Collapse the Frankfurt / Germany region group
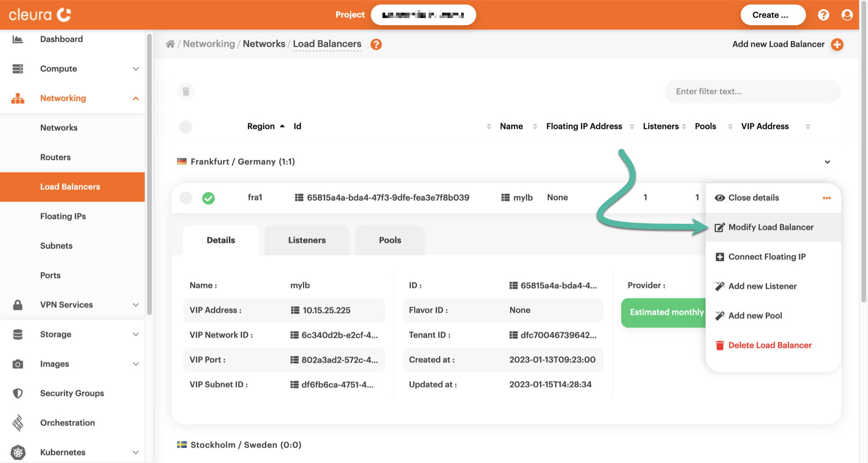The image size is (868, 463). [827, 162]
